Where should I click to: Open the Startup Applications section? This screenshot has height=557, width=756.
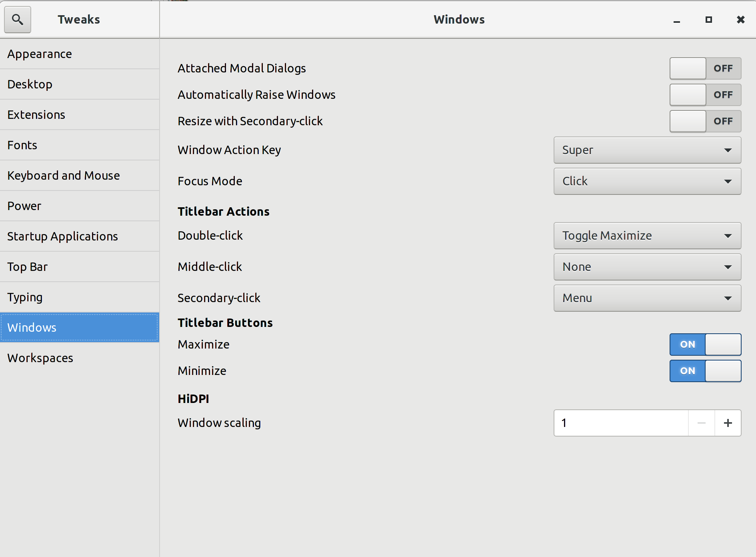coord(62,236)
